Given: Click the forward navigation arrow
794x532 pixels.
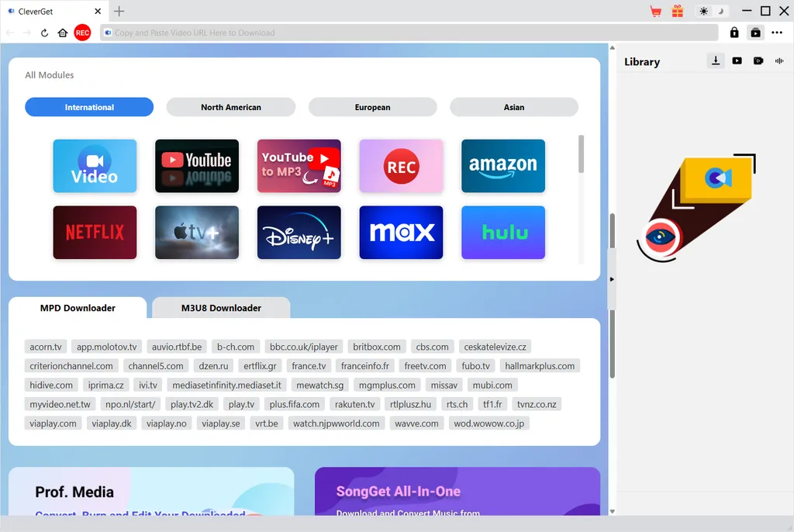Looking at the screenshot, I should 27,33.
